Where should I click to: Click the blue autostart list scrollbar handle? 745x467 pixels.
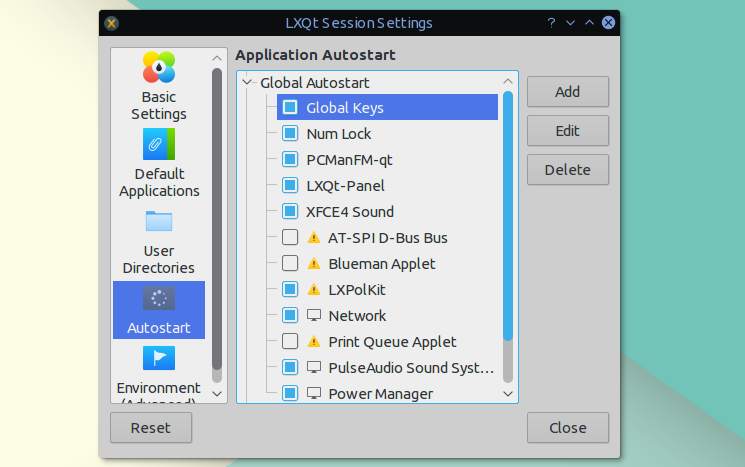pos(508,216)
